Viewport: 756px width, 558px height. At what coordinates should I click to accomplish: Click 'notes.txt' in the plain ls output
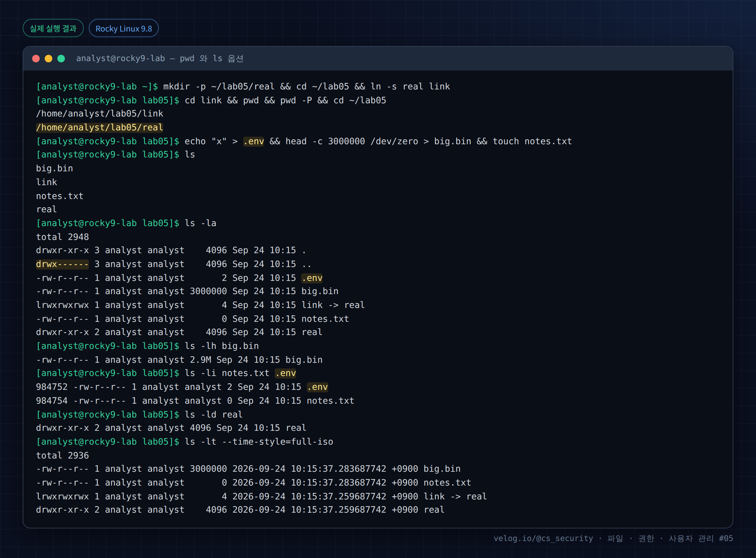click(60, 196)
